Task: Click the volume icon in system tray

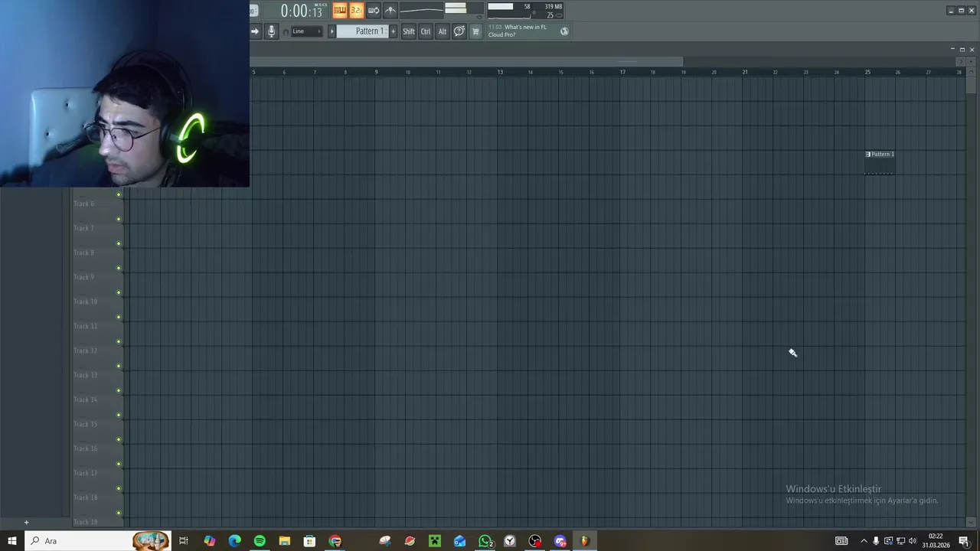Action: pos(913,541)
